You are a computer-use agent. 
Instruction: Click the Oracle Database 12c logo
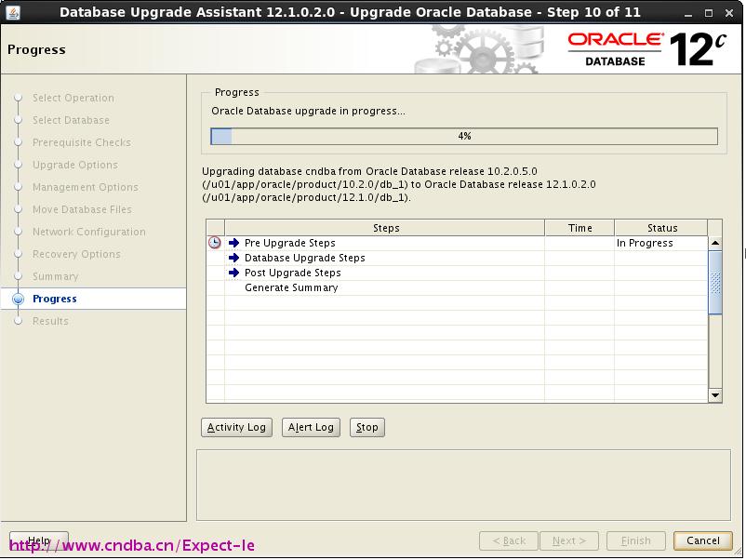pos(647,49)
